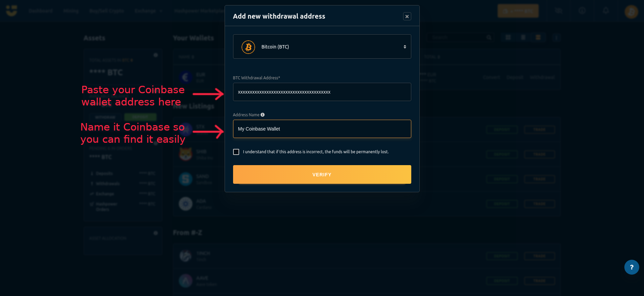
Task: Open the blue help question mark bubble
Action: [631, 267]
